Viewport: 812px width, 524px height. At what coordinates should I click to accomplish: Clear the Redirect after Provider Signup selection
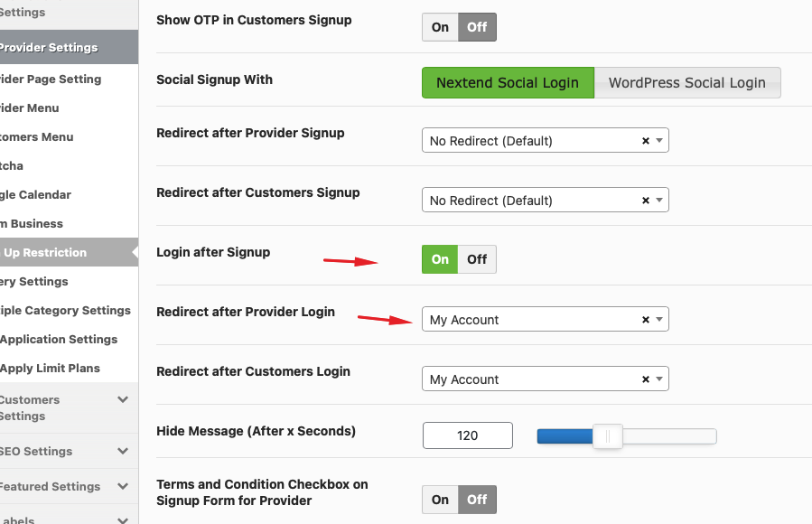645,141
